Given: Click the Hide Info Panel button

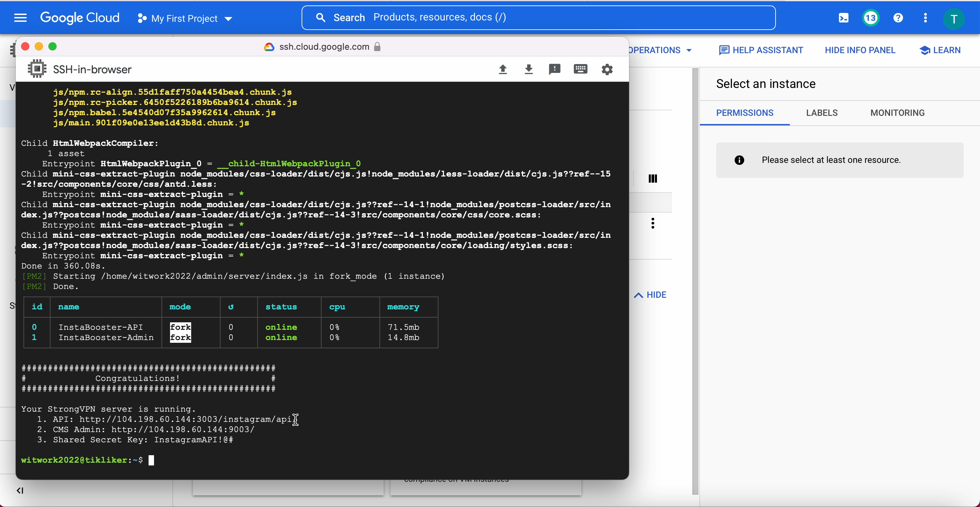Looking at the screenshot, I should click(860, 50).
